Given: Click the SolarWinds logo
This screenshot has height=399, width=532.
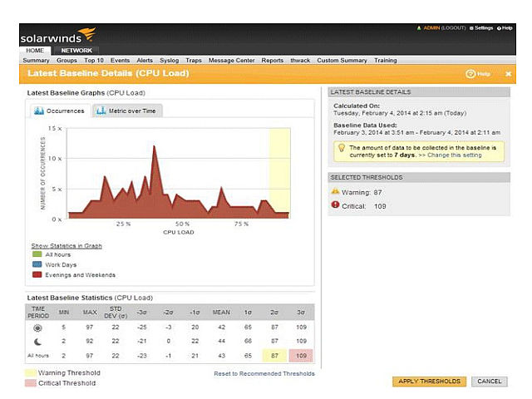Looking at the screenshot, I should 58,36.
